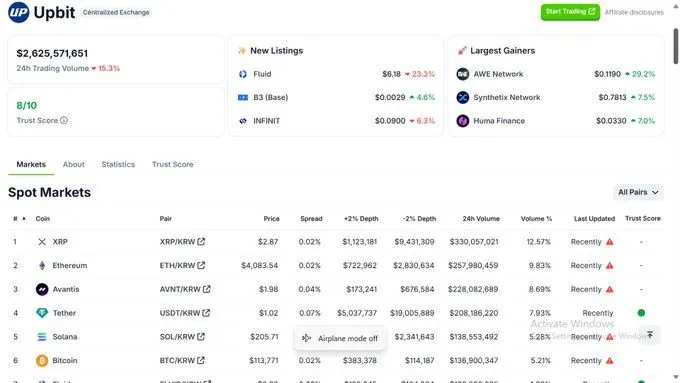Open the AWE Network coin icon

pyautogui.click(x=463, y=74)
